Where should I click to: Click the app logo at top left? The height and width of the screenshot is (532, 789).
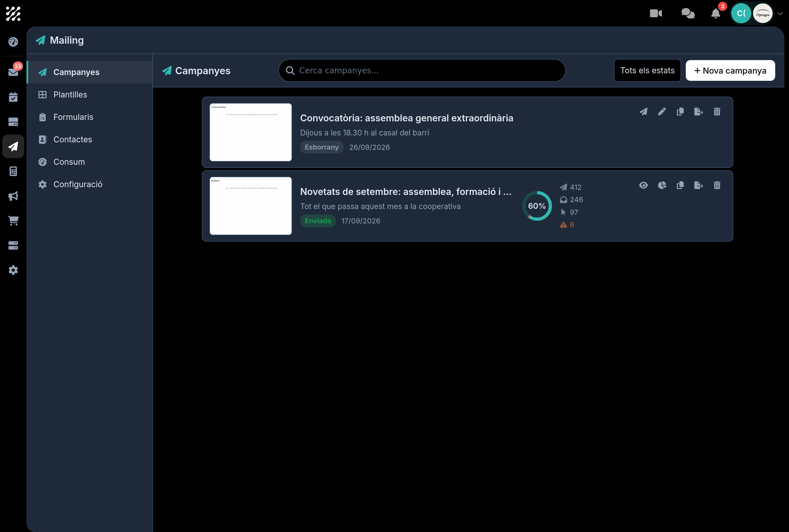[13, 14]
